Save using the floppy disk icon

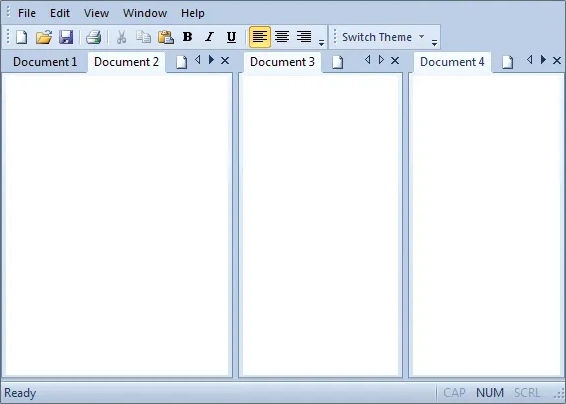coord(66,37)
